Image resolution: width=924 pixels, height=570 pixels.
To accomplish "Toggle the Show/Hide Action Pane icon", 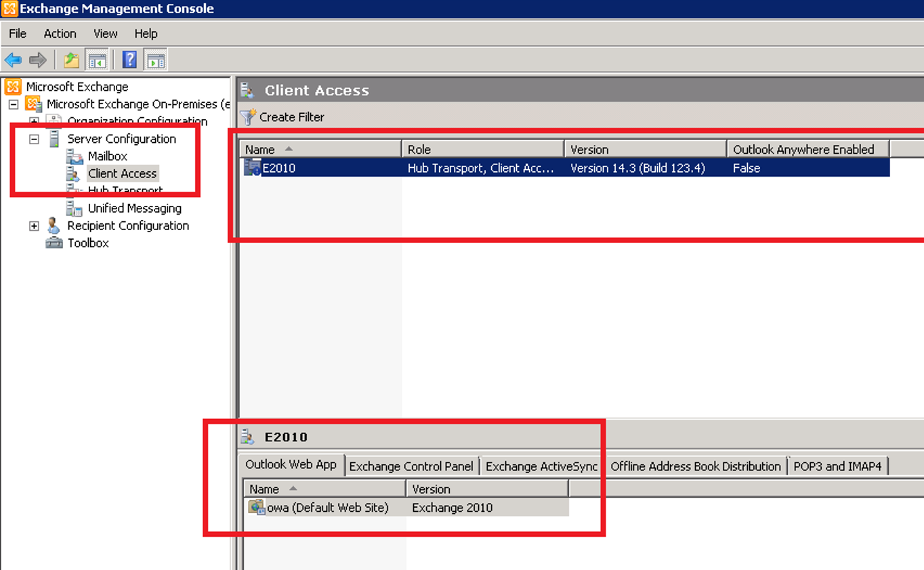I will [155, 60].
